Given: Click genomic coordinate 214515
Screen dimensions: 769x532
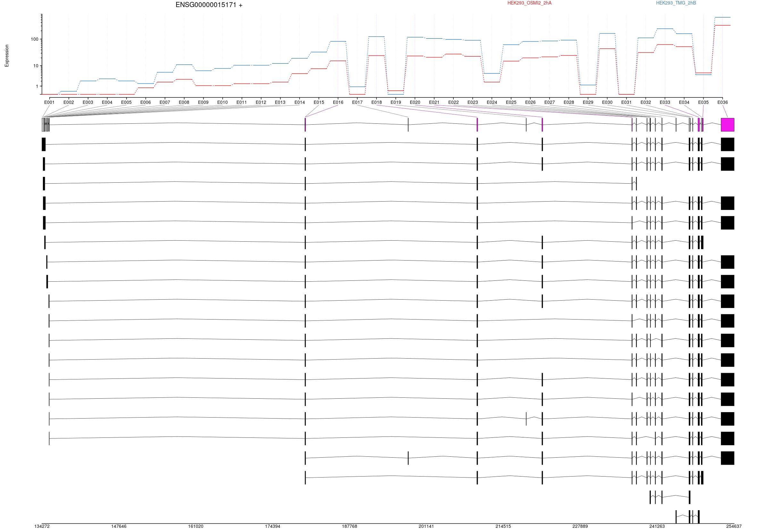Looking at the screenshot, I should click(x=503, y=526).
